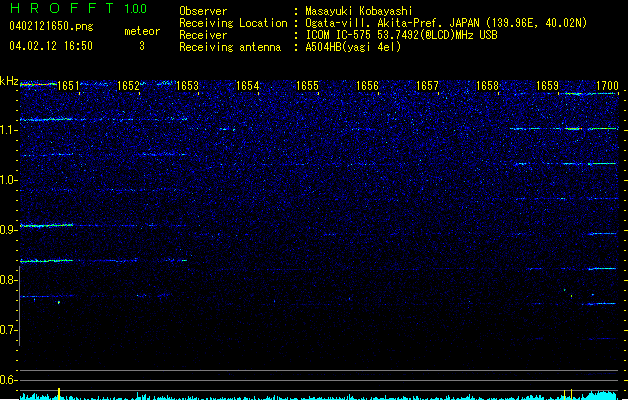Screen dimensions: 629x400
Task: Click the 'meteor' count label
Action: click(x=142, y=31)
